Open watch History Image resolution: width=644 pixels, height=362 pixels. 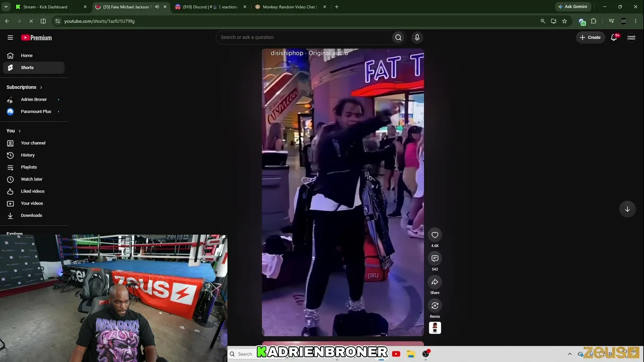34,155
